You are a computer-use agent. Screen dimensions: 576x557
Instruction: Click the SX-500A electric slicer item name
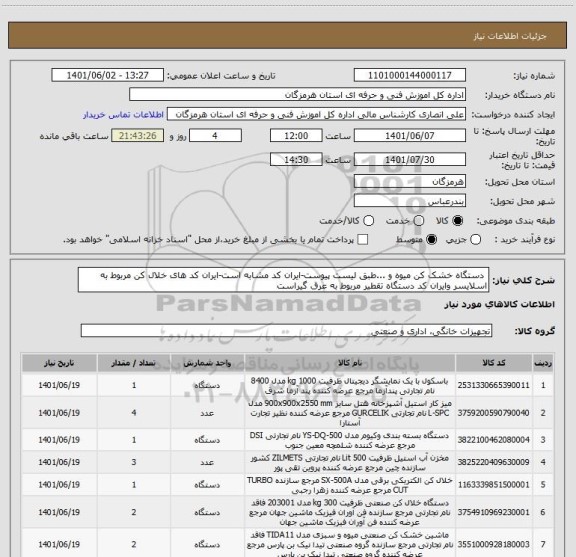[x=350, y=485]
